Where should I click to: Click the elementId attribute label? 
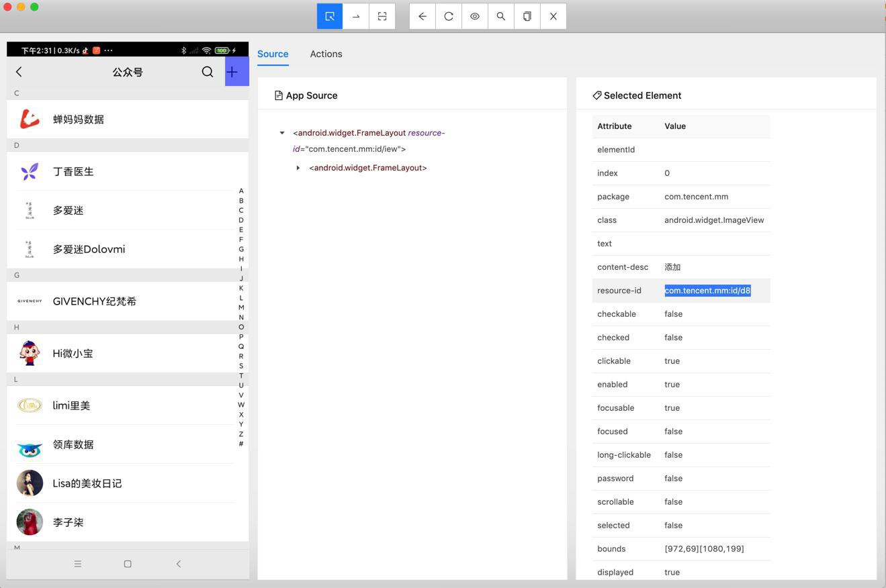point(616,150)
